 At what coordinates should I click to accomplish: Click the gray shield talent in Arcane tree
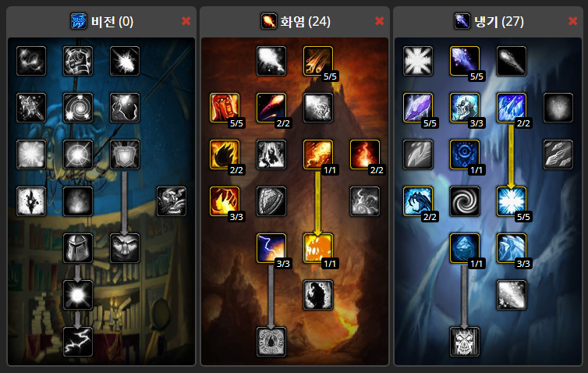tap(125, 155)
